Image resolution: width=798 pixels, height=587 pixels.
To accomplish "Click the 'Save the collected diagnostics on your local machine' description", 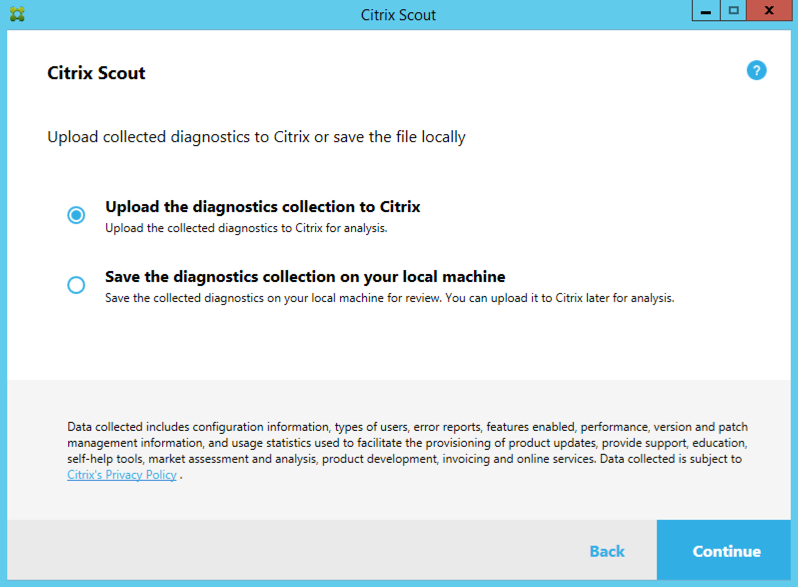I will [389, 298].
